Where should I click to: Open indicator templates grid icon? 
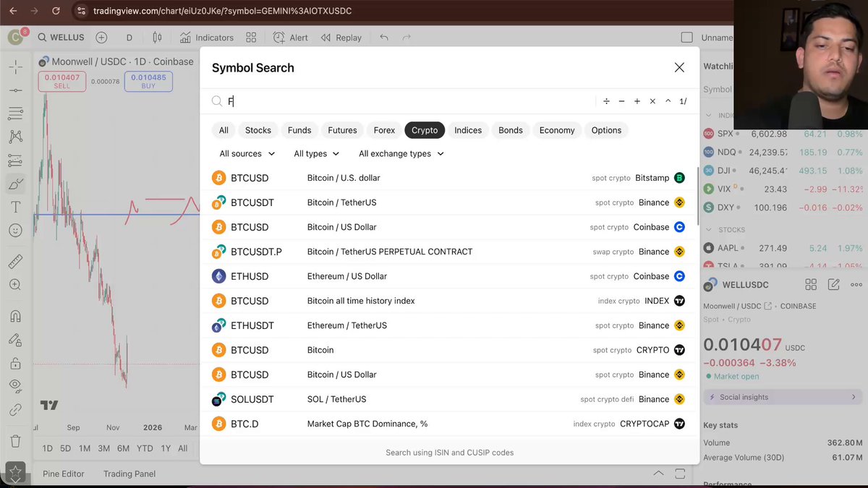coord(251,38)
